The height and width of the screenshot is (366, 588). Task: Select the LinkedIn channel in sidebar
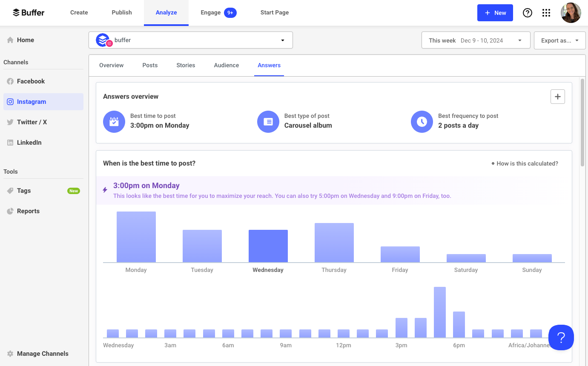click(29, 143)
